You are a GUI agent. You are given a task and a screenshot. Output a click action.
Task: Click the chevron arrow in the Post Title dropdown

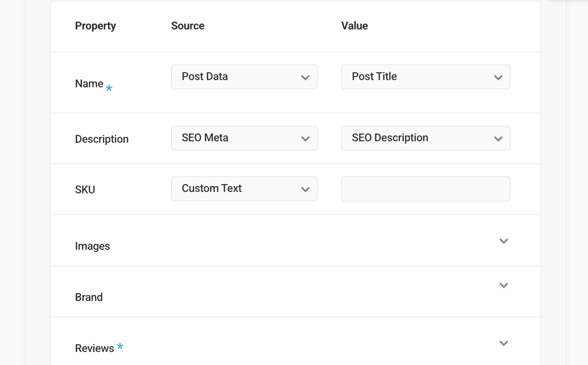498,78
